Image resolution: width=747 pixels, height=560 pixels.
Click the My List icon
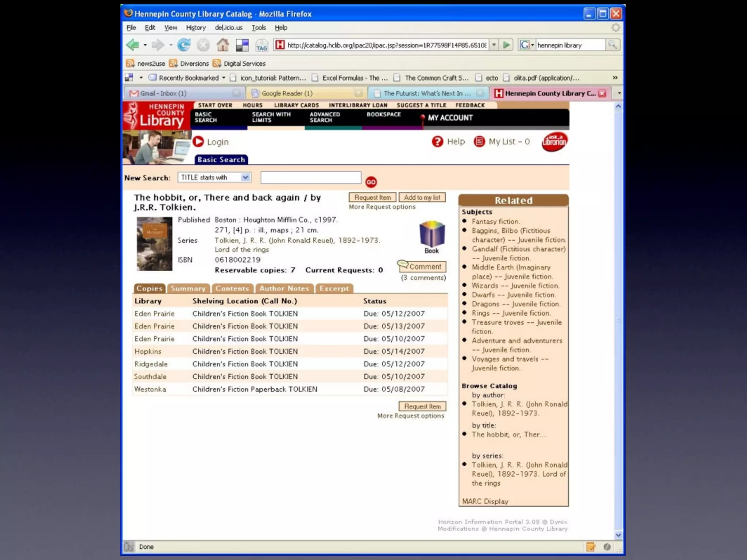pos(479,141)
